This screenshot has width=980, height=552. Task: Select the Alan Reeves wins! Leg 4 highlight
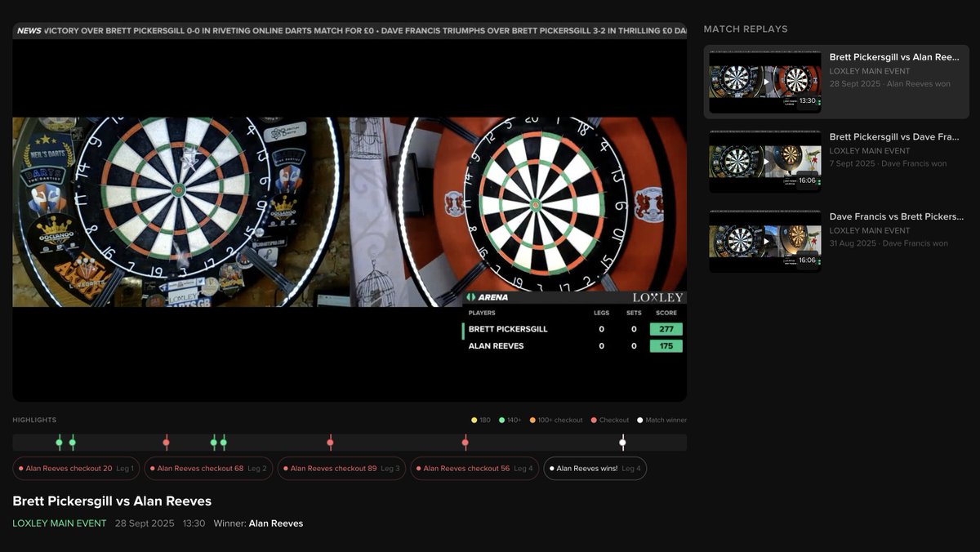(595, 468)
